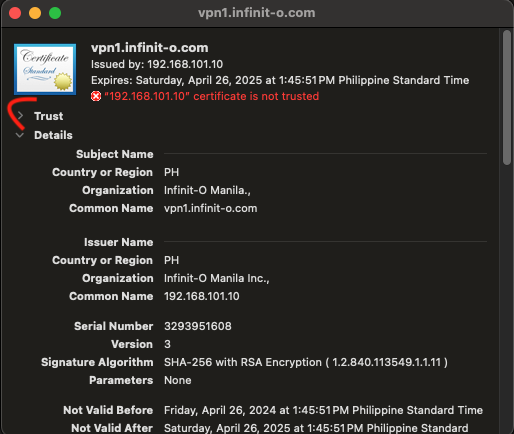The image size is (514, 434).
Task: Click the Subject Name section heading
Action: click(115, 154)
